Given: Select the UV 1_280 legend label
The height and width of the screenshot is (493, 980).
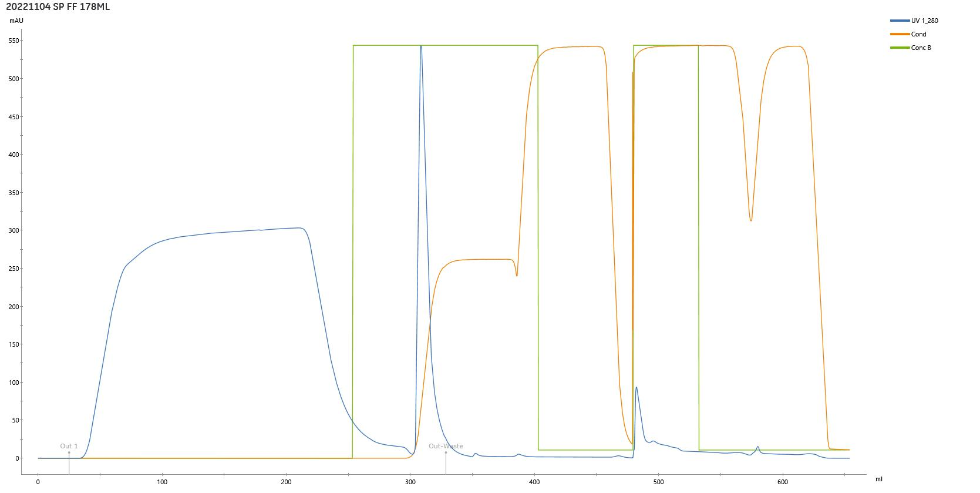Looking at the screenshot, I should [924, 21].
